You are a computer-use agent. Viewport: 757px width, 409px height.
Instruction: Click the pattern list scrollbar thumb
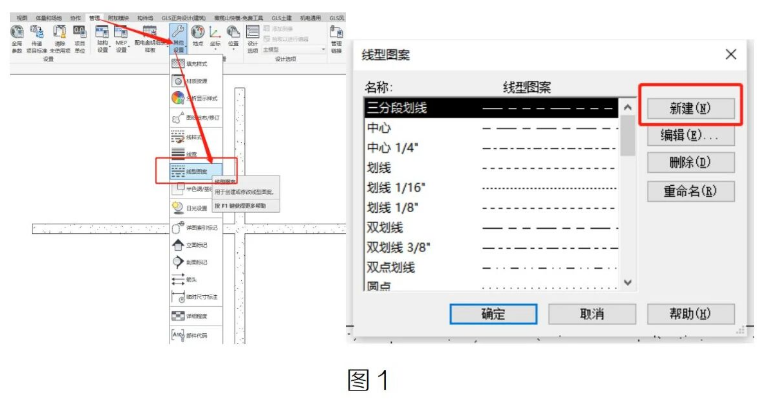tap(628, 136)
